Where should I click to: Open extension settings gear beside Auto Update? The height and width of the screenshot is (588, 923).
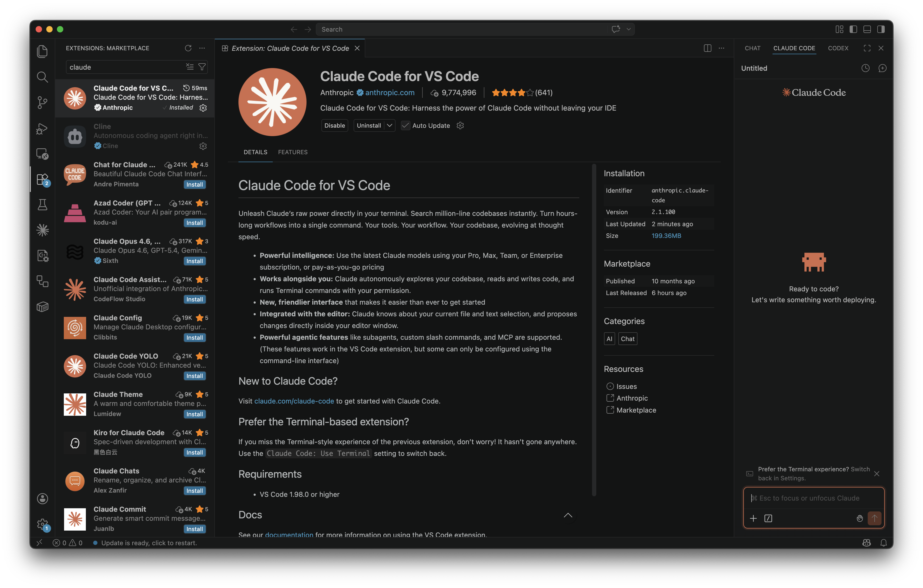pos(460,125)
